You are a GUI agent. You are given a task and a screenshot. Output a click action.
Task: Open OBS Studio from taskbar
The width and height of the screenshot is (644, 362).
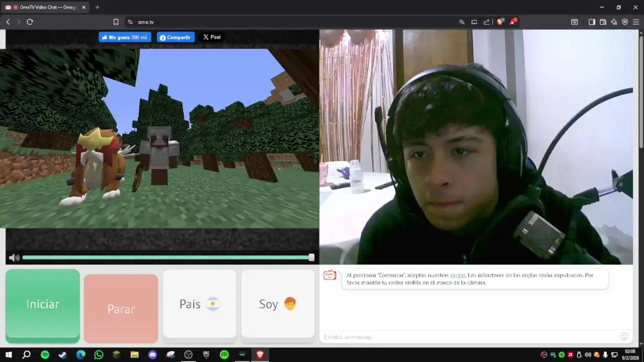tap(188, 355)
